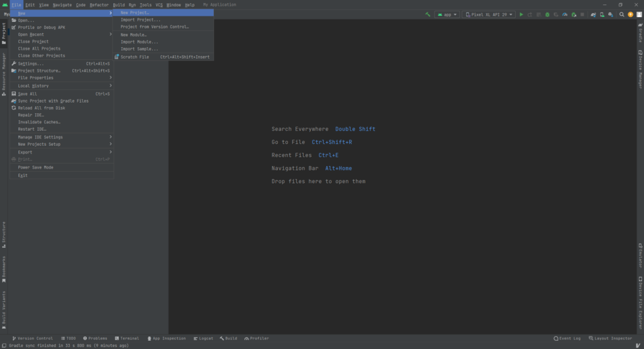This screenshot has width=644, height=349.
Task: Choose Invalidate Caches… menu entry
Action: click(62, 122)
